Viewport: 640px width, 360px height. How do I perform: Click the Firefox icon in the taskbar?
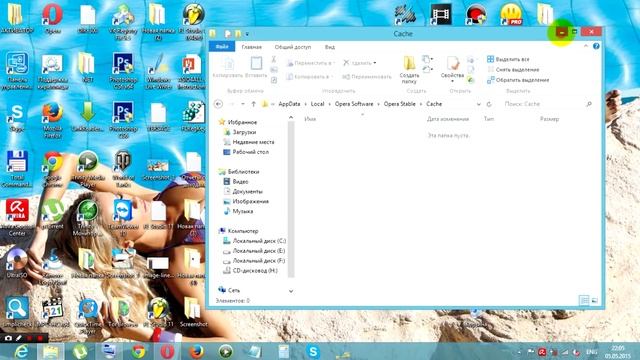tap(196, 351)
